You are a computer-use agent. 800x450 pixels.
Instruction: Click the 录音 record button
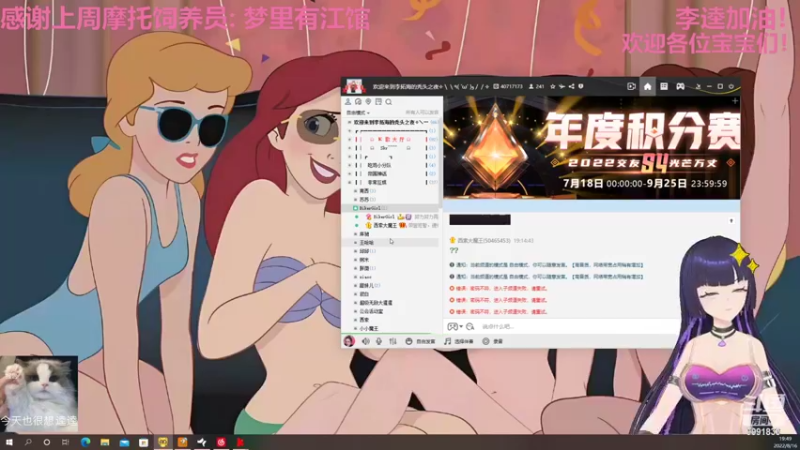493,341
